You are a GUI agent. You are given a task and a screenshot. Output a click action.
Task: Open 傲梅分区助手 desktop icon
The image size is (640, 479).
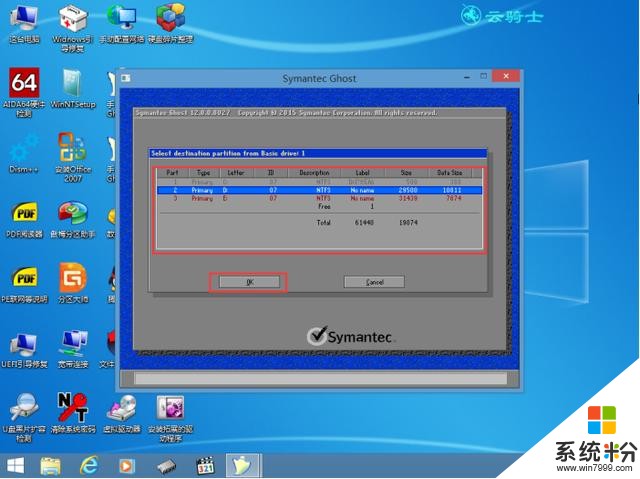tap(73, 220)
